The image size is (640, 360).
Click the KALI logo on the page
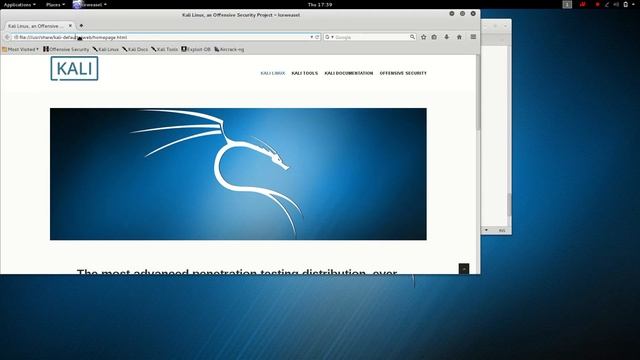click(74, 68)
